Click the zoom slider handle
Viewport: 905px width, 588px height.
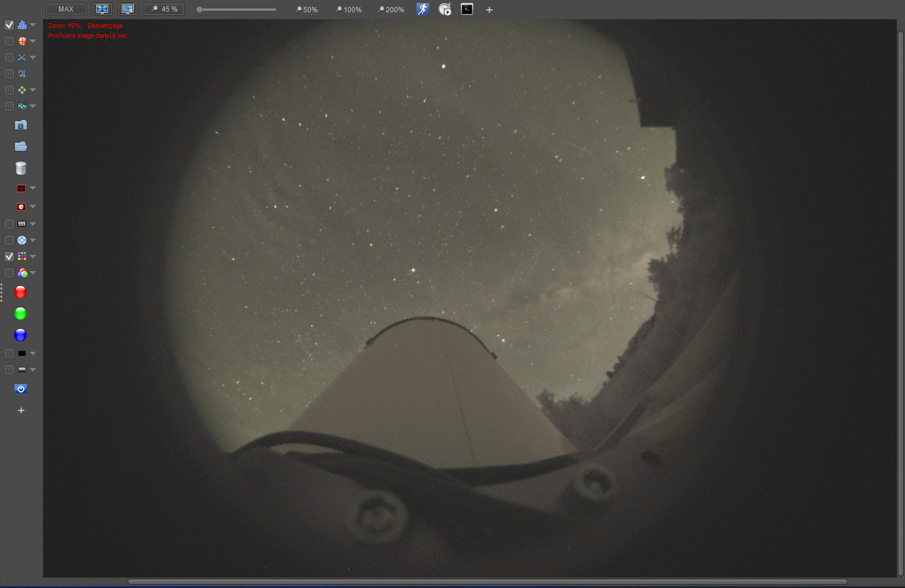[200, 10]
